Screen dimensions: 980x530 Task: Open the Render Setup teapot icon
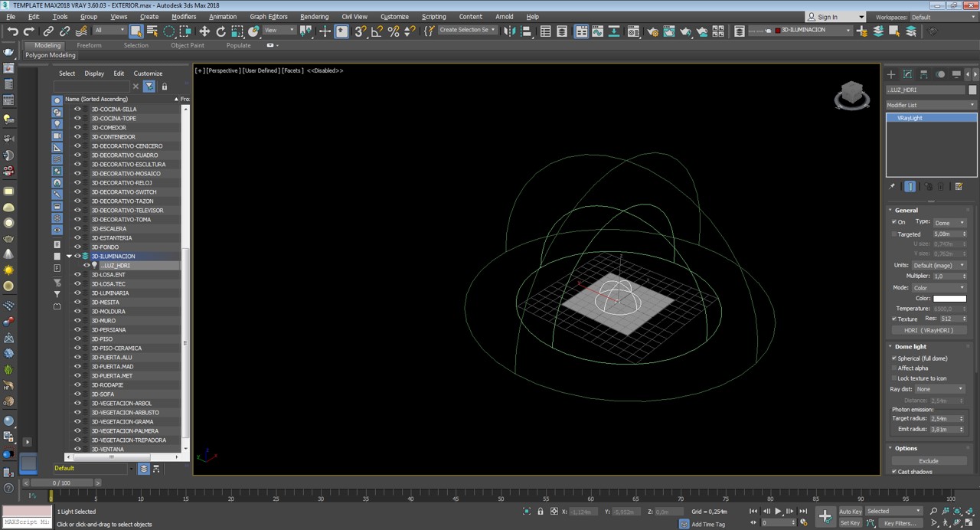point(652,31)
